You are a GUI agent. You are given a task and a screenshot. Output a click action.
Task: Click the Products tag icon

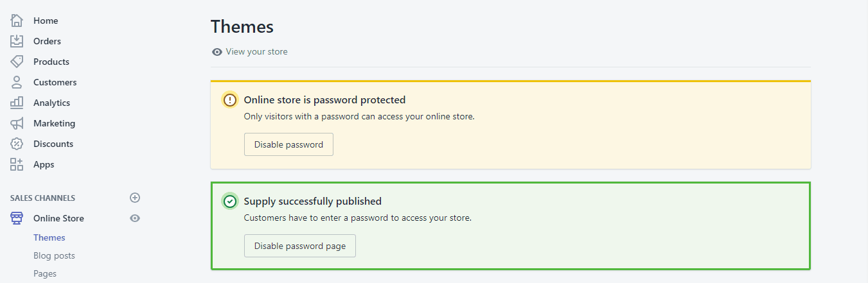17,62
